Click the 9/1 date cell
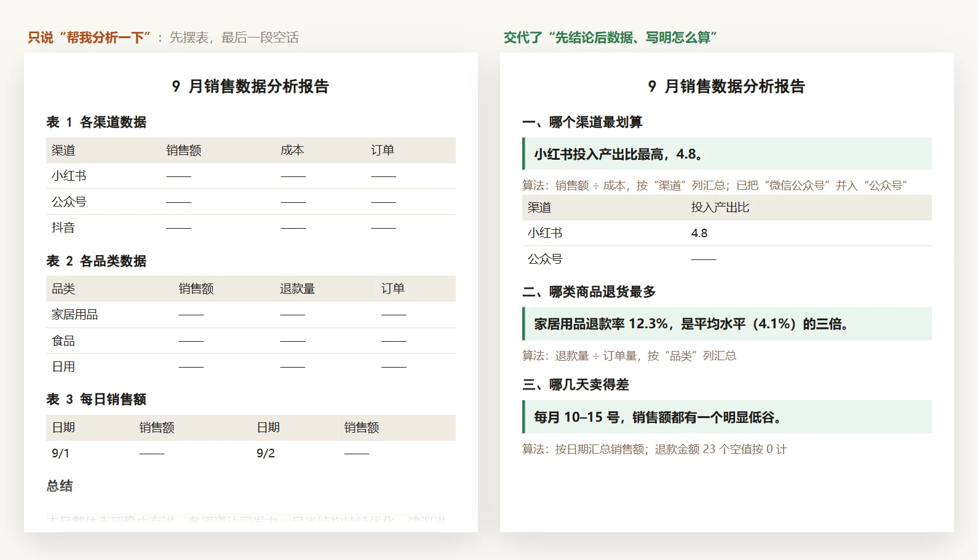This screenshot has height=560, width=978. [x=60, y=453]
